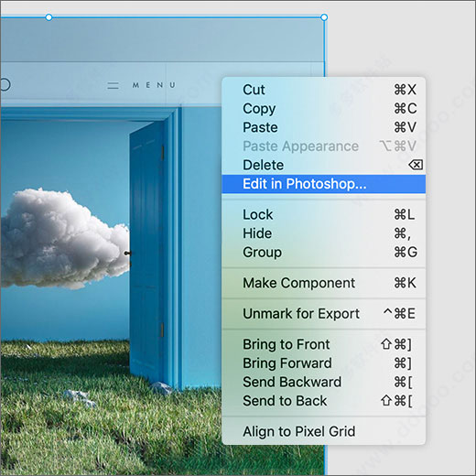Choose Hide in the context menu
Screen dimensions: 476x476
[x=323, y=233]
